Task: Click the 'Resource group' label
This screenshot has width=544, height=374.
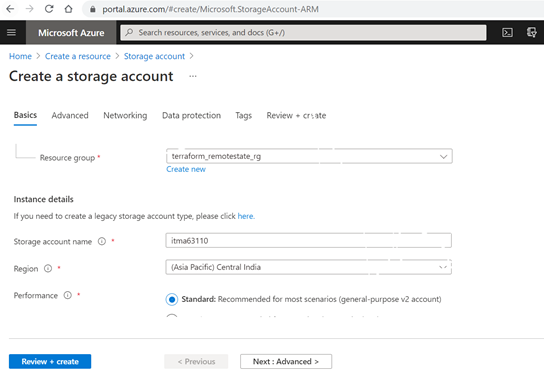Action: pos(67,158)
